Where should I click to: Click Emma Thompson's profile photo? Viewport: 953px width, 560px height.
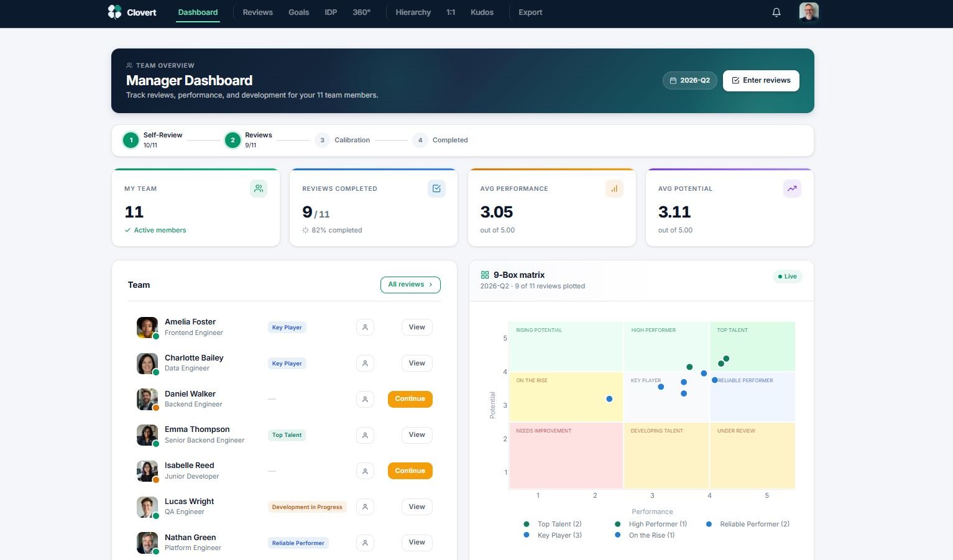[147, 434]
